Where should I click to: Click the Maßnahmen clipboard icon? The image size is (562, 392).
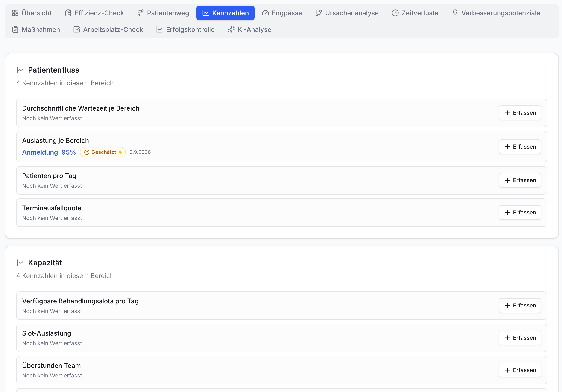click(15, 30)
